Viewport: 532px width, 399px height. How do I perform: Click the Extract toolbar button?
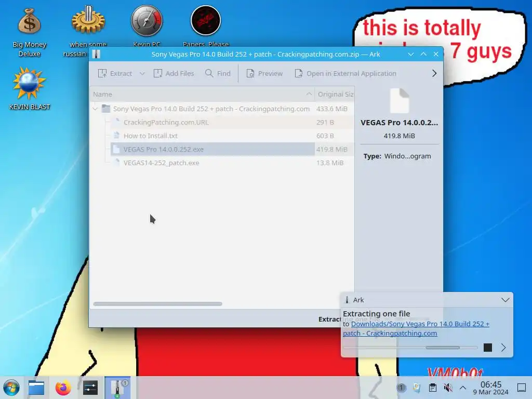tap(115, 73)
